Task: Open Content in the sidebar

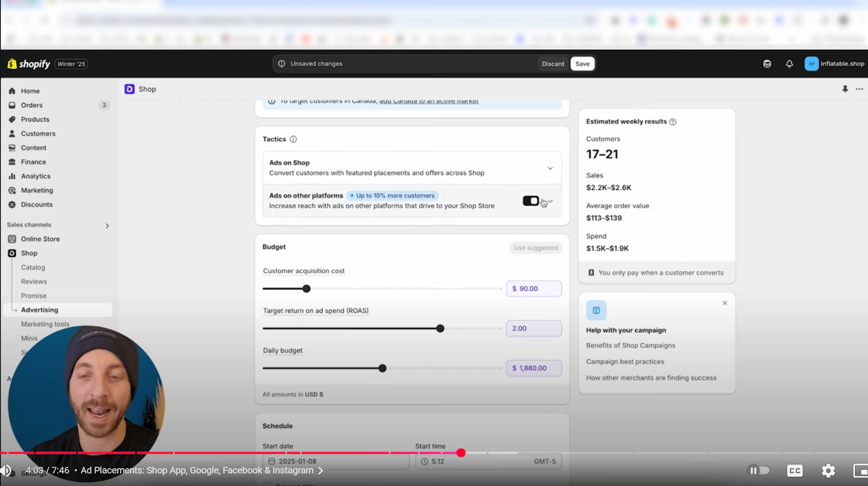Action: 34,148
